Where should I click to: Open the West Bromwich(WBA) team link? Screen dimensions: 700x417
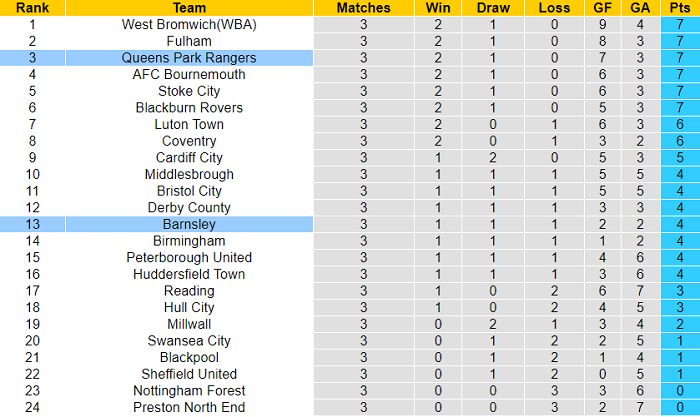(x=189, y=24)
